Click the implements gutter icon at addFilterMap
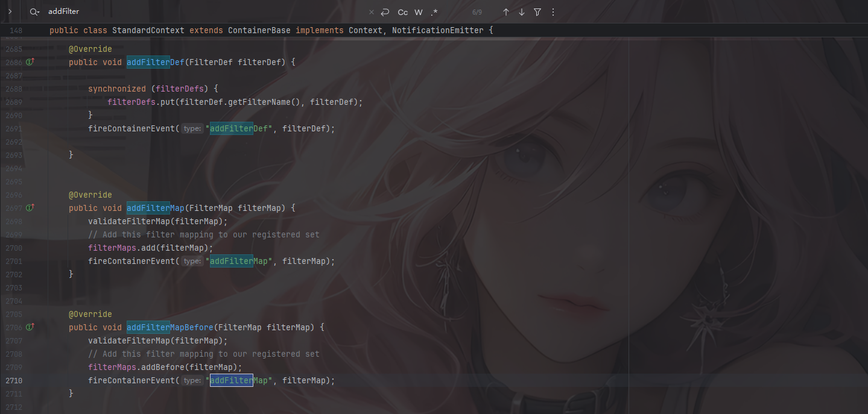 [30, 208]
